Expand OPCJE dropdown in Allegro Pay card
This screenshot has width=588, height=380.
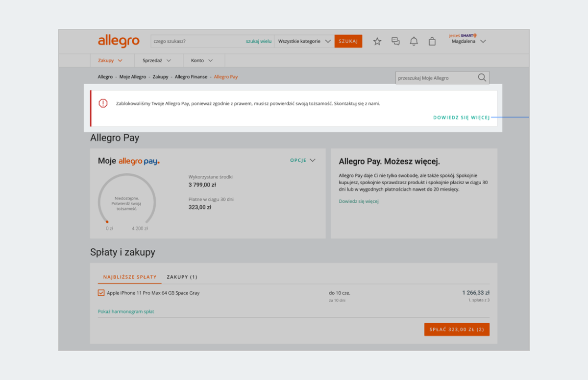coord(303,160)
